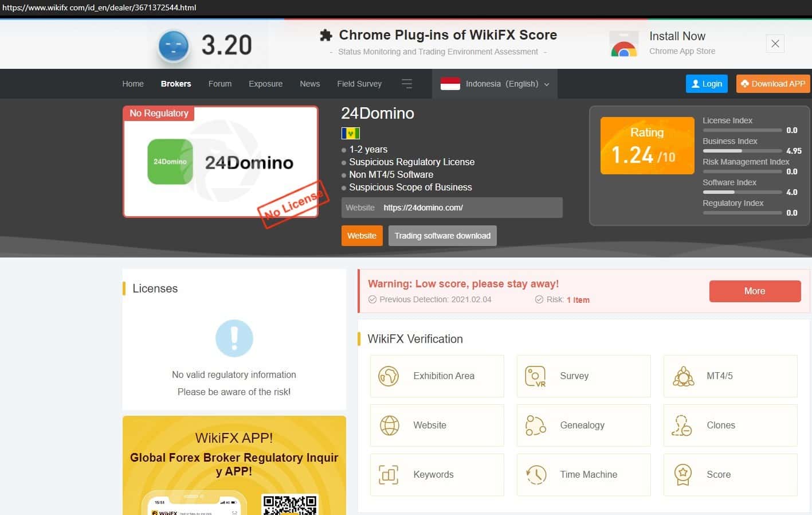Open the Forum menu item
Screen dimensions: 812x515
(220, 84)
